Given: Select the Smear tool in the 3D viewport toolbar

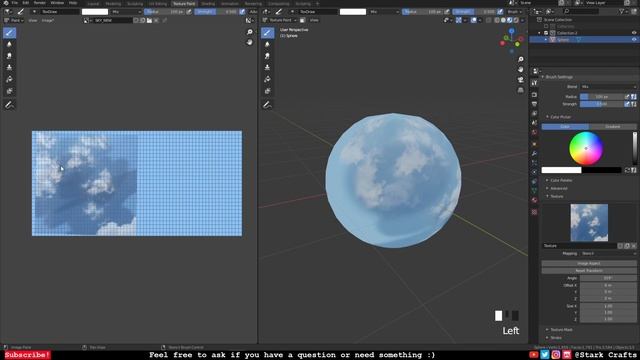Looking at the screenshot, I should coord(267,56).
